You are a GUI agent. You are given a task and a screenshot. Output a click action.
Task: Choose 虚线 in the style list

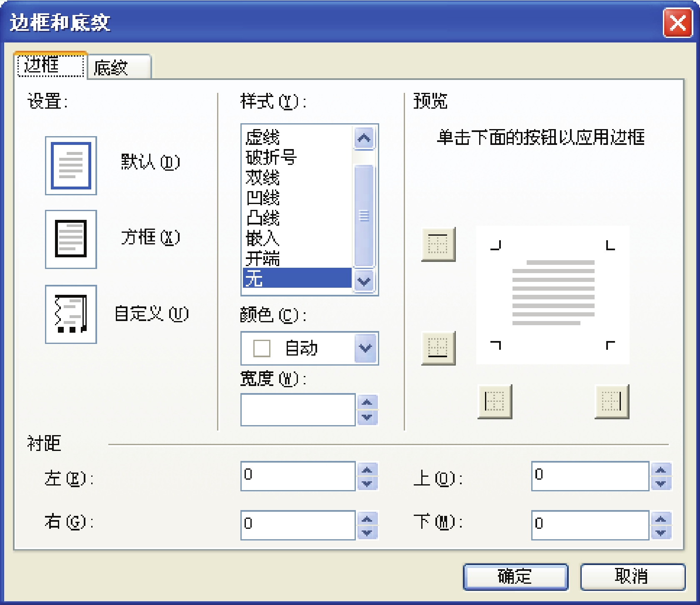pyautogui.click(x=297, y=137)
